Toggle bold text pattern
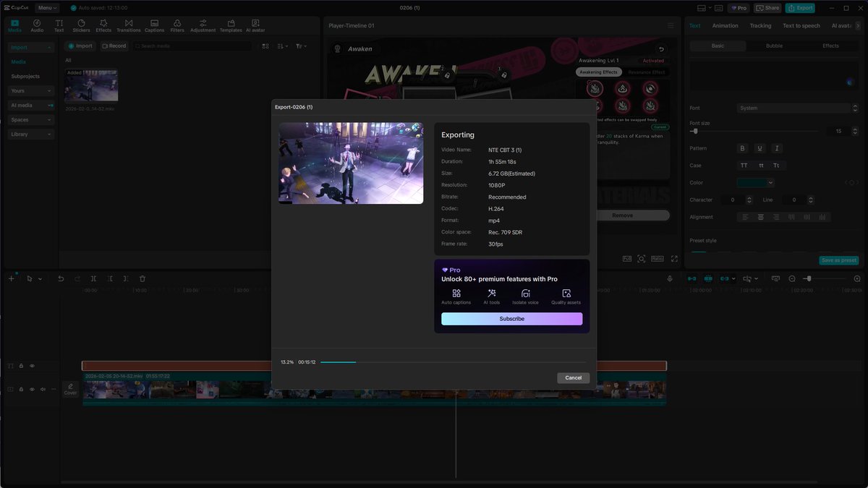 pos(742,148)
